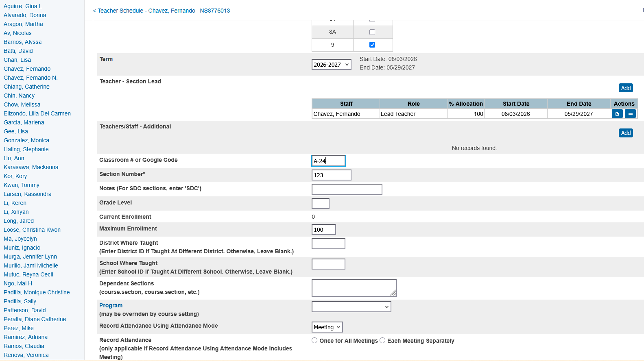Open teacher Chavez, Fernando N.
Image resolution: width=644 pixels, height=361 pixels.
click(31, 78)
